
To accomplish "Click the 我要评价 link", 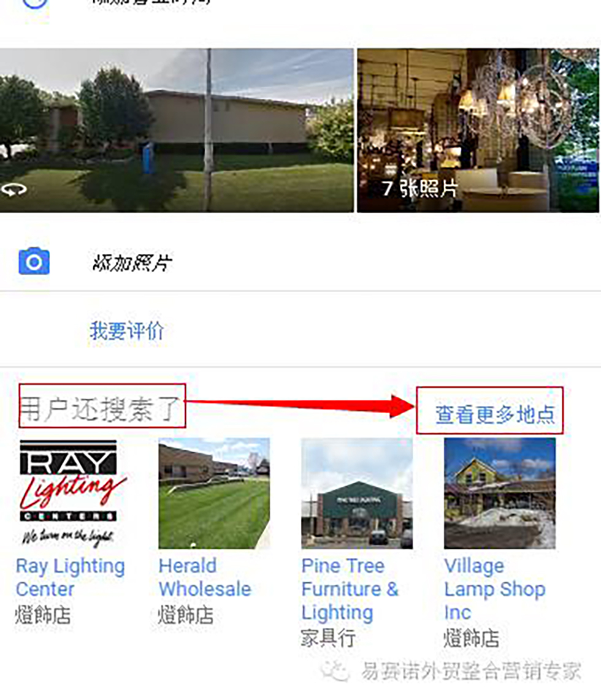I will [127, 331].
